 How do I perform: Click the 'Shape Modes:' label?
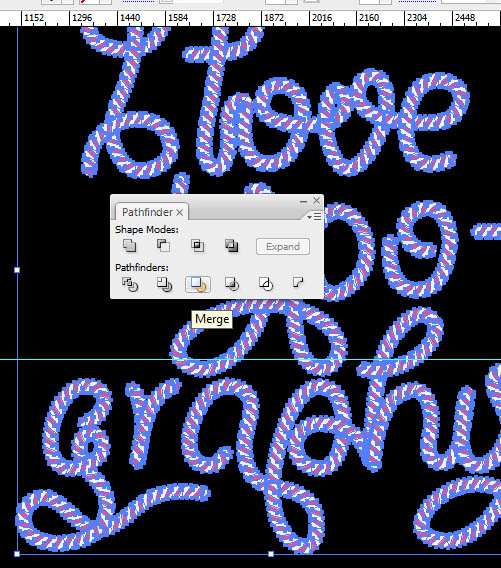(147, 230)
